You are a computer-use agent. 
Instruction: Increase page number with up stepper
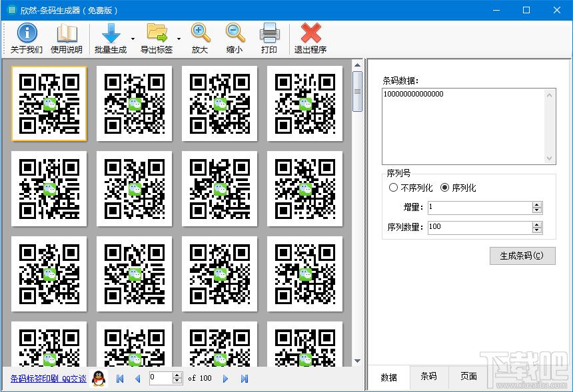177,375
